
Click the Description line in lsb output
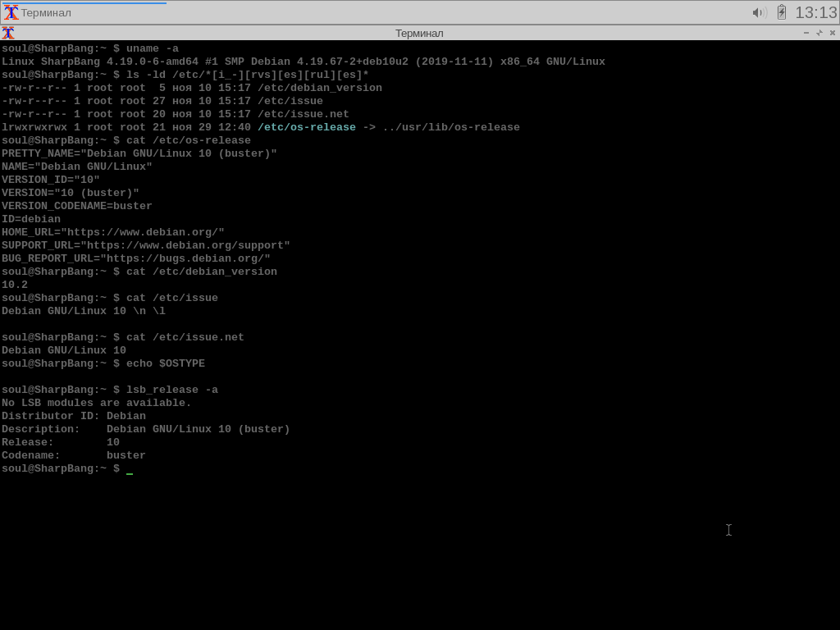(146, 429)
